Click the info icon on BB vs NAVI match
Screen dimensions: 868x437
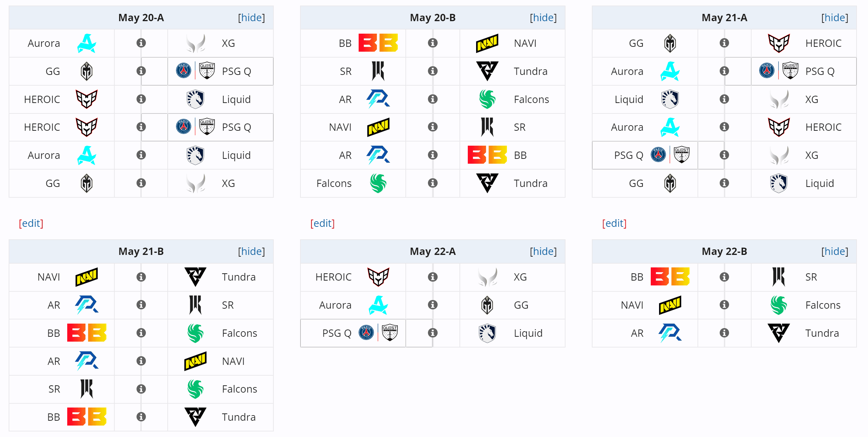pyautogui.click(x=433, y=43)
